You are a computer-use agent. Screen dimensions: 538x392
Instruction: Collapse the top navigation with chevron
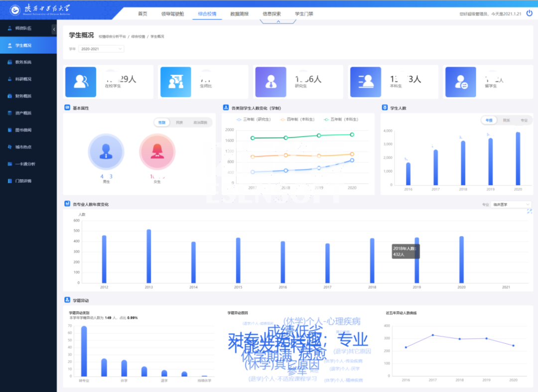[278, 22]
